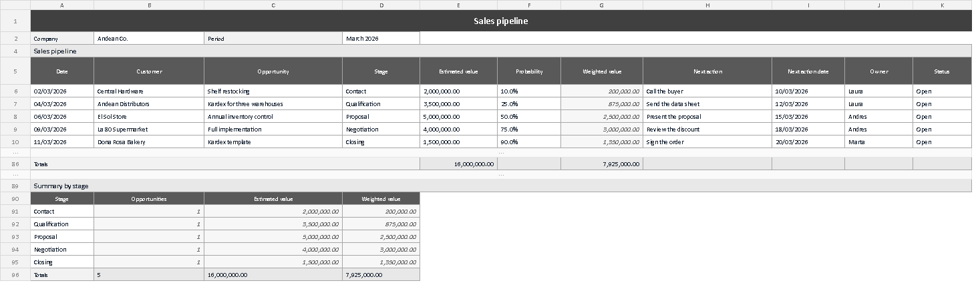Viewport: 980px width, 289px height.
Task: Select weighted value 875,000.00 in row 7
Action: tap(602, 104)
